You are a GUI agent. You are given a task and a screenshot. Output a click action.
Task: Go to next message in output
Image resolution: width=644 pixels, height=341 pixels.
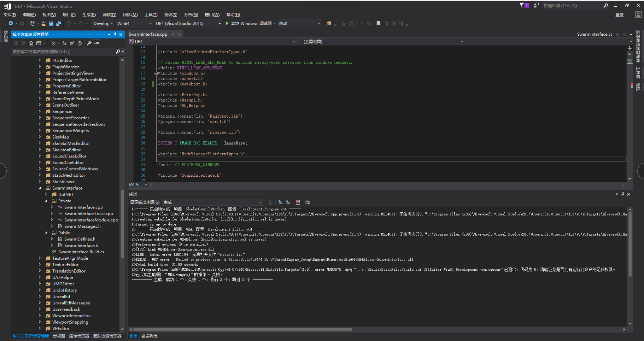point(288,202)
